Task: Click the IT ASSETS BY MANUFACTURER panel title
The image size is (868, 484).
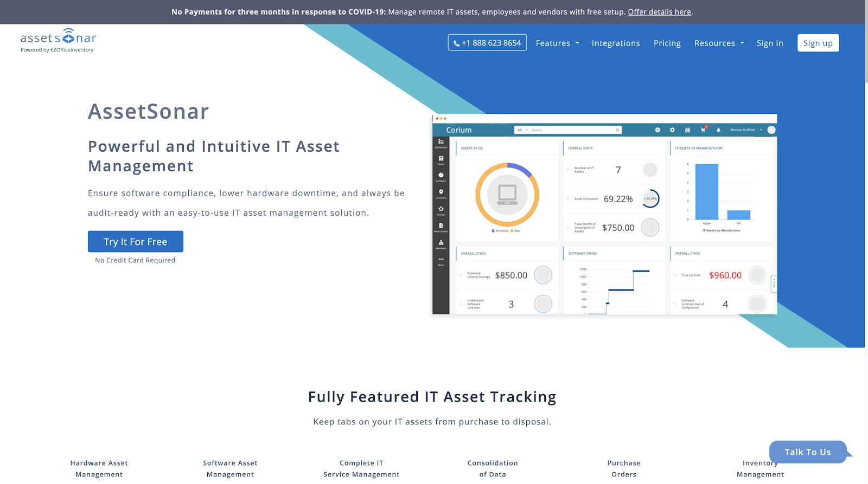Action: pos(699,148)
